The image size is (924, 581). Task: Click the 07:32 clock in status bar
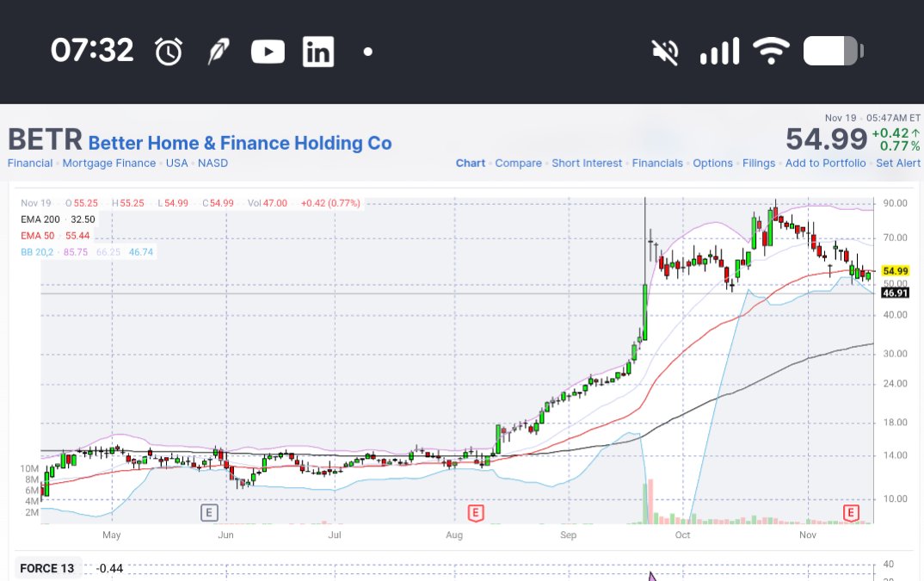point(92,50)
